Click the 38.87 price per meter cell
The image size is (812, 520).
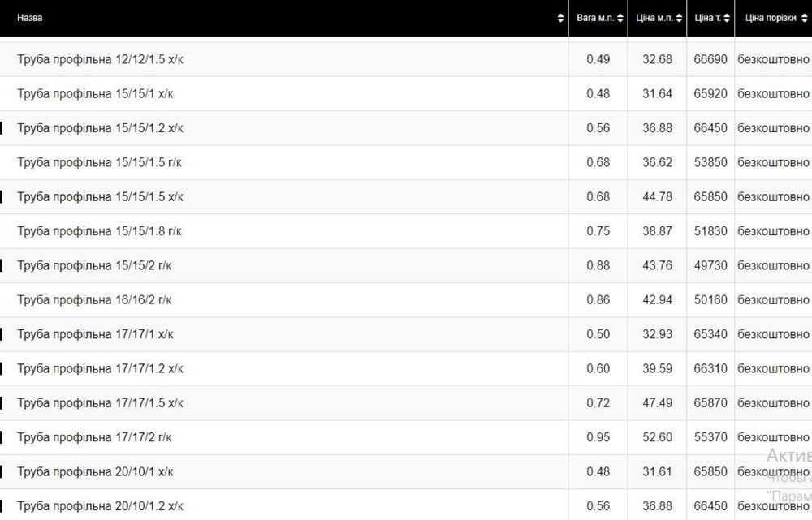[x=657, y=231]
